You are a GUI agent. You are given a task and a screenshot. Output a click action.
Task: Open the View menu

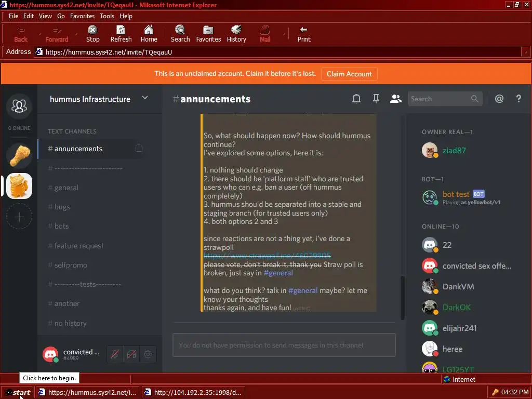[45, 16]
